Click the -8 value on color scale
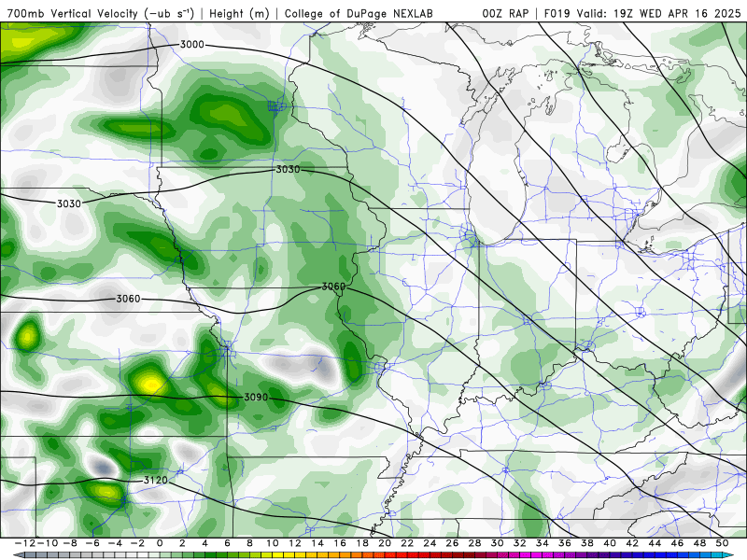 (69, 543)
